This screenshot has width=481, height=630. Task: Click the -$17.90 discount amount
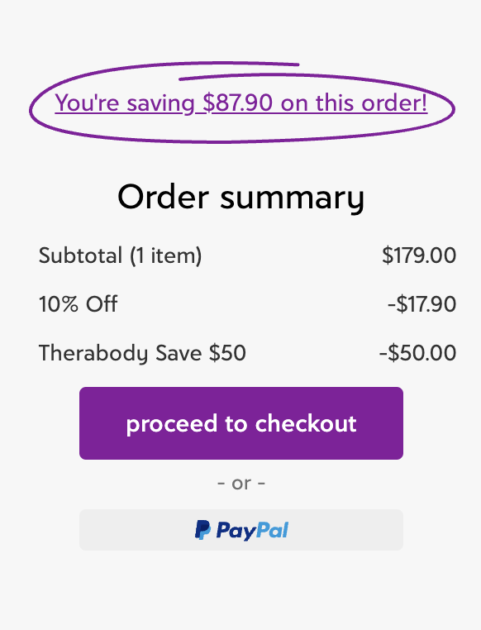pos(422,304)
